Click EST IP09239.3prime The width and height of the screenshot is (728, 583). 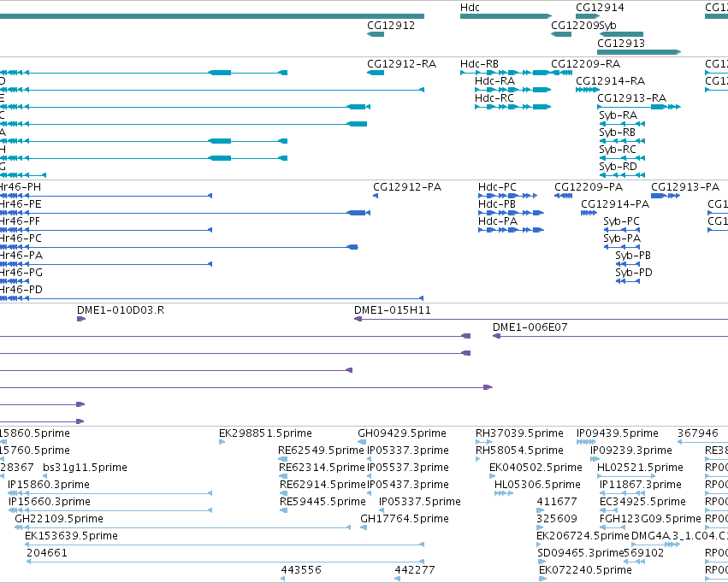pyautogui.click(x=631, y=450)
